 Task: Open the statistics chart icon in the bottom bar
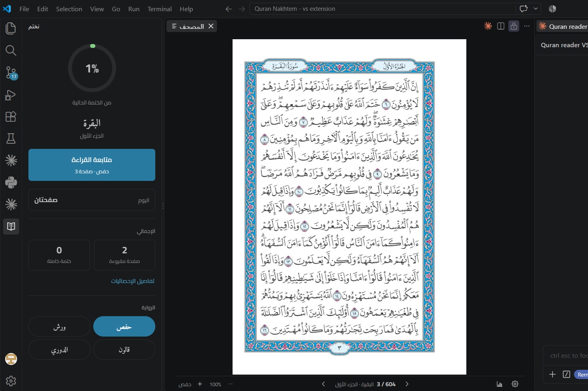coord(500,384)
